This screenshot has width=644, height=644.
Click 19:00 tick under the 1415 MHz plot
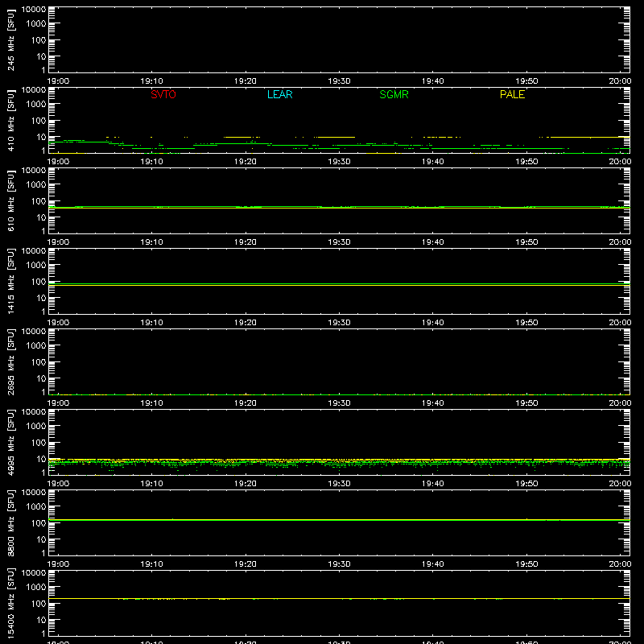pos(58,323)
